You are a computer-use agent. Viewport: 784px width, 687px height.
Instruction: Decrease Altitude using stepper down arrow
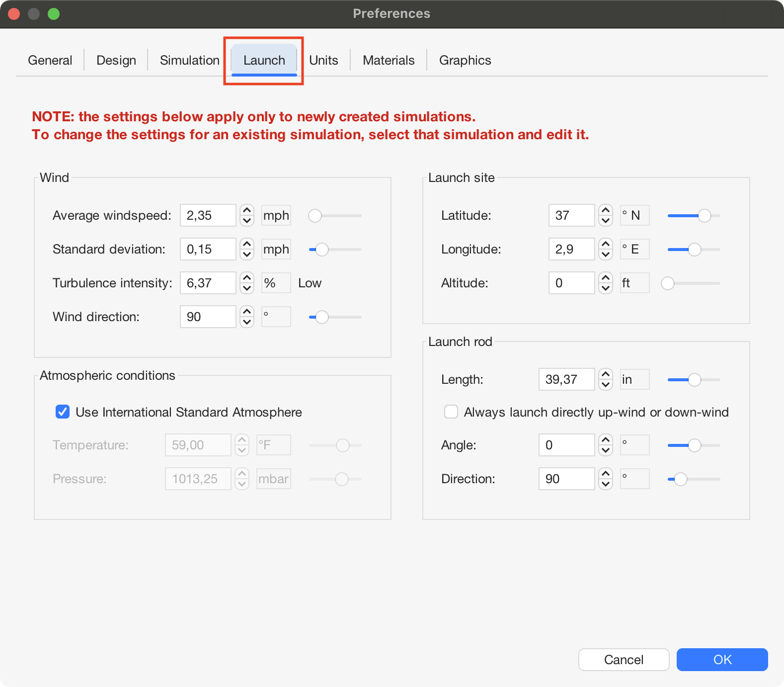click(x=605, y=288)
